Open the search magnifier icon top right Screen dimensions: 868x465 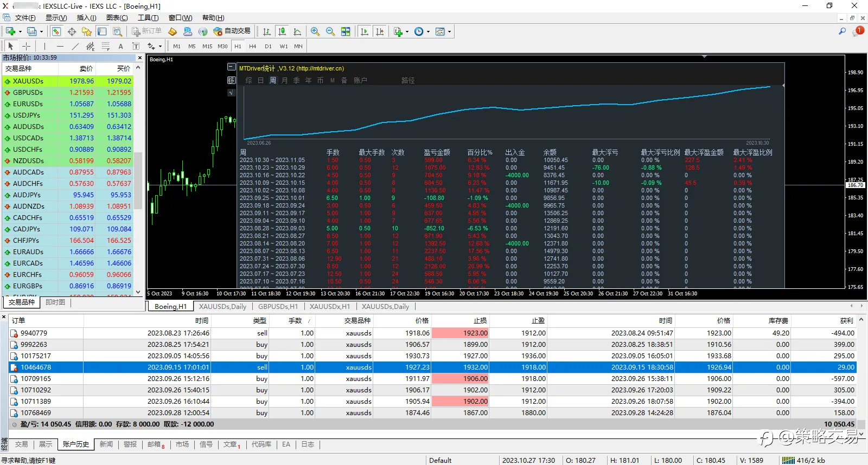[842, 31]
